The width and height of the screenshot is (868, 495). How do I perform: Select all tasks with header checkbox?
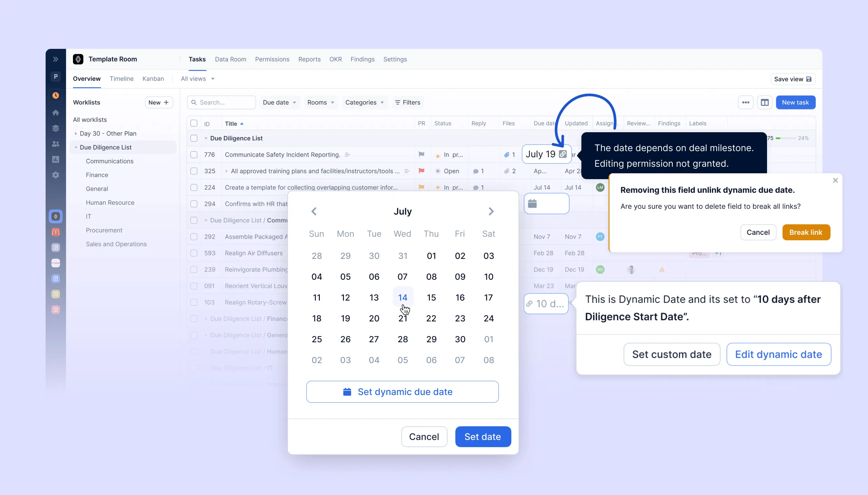(x=194, y=123)
